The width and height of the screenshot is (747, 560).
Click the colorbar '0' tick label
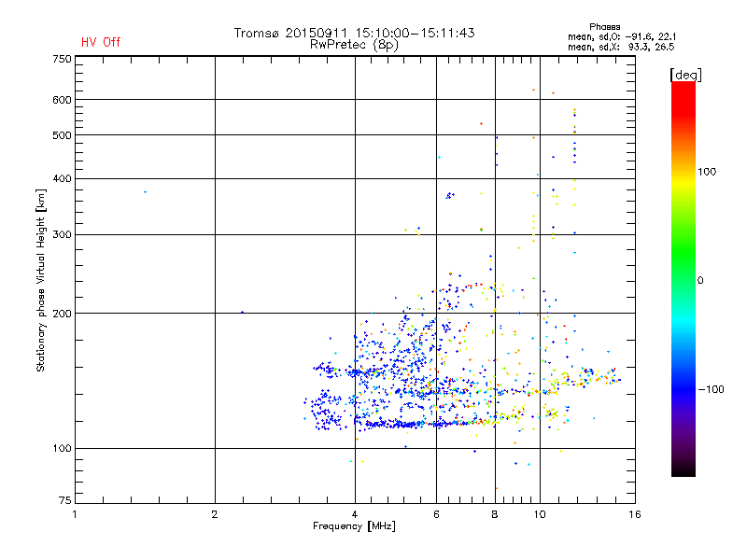[700, 281]
